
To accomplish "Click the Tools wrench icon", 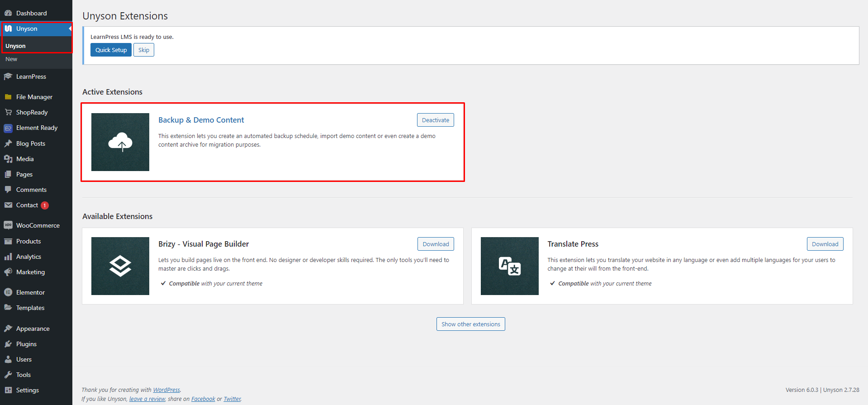I will pyautogui.click(x=8, y=375).
